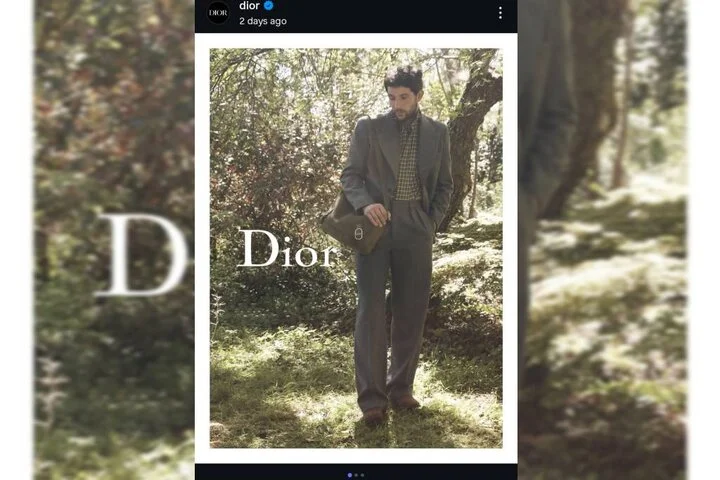
Task: Click the blurred forest background on right
Action: [x=603, y=239]
